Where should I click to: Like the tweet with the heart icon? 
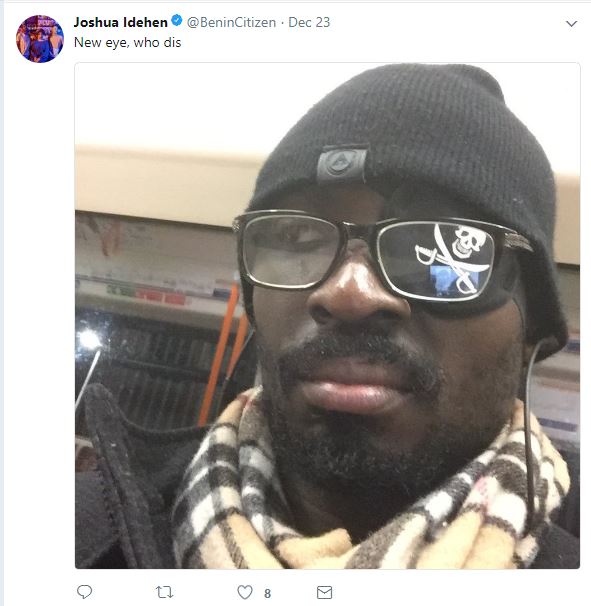point(245,592)
